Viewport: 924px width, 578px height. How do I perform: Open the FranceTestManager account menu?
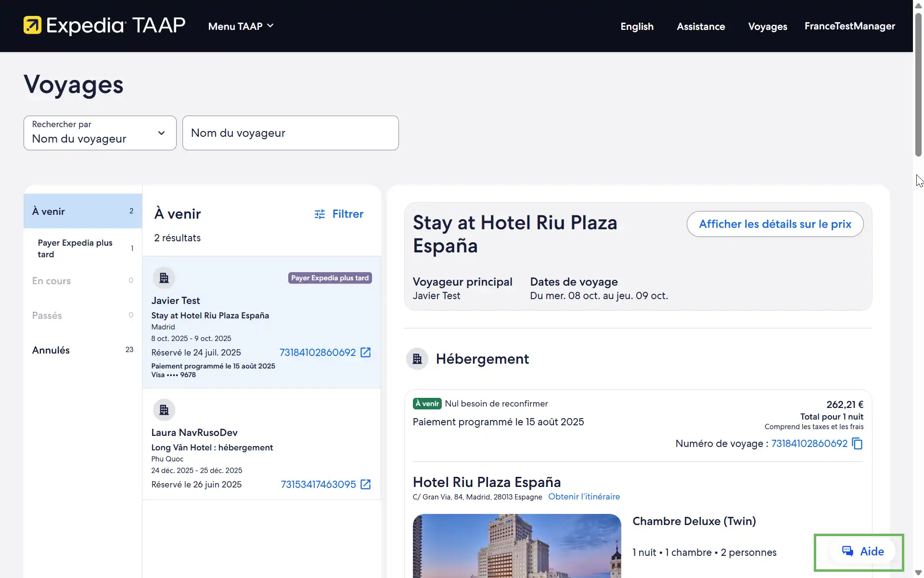(850, 26)
